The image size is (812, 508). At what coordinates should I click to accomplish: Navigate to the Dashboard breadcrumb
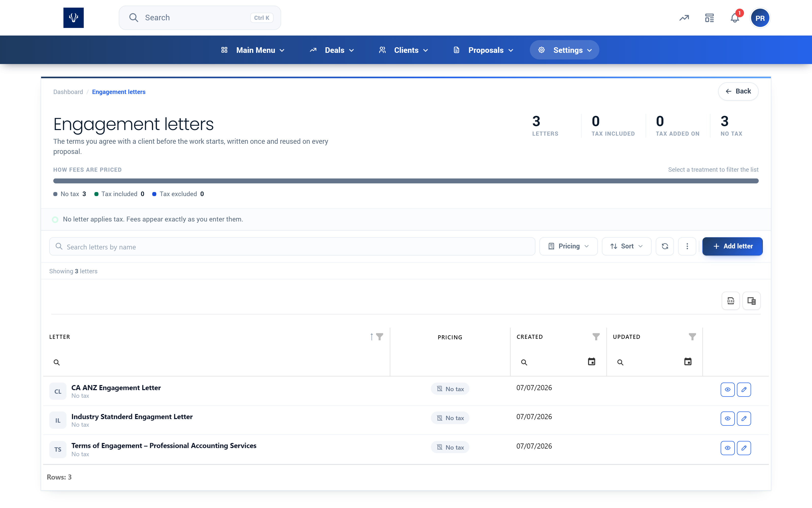pyautogui.click(x=68, y=92)
